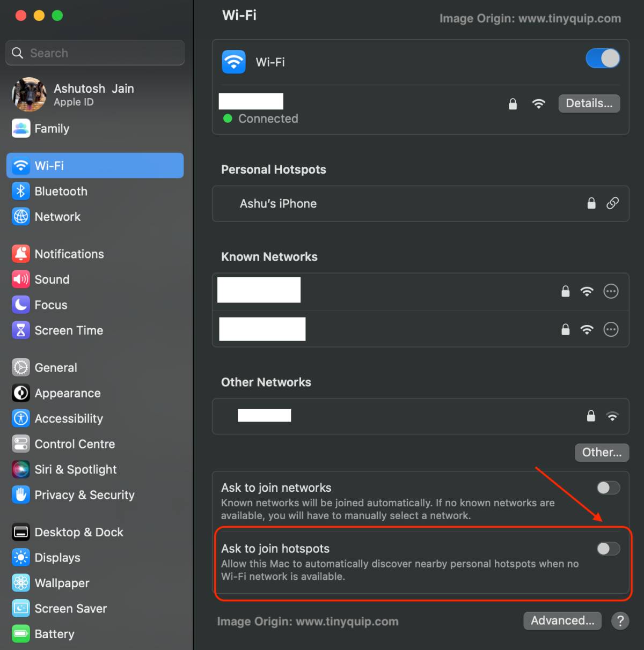Enable Ask to join networks toggle
The height and width of the screenshot is (650, 644).
(x=608, y=487)
